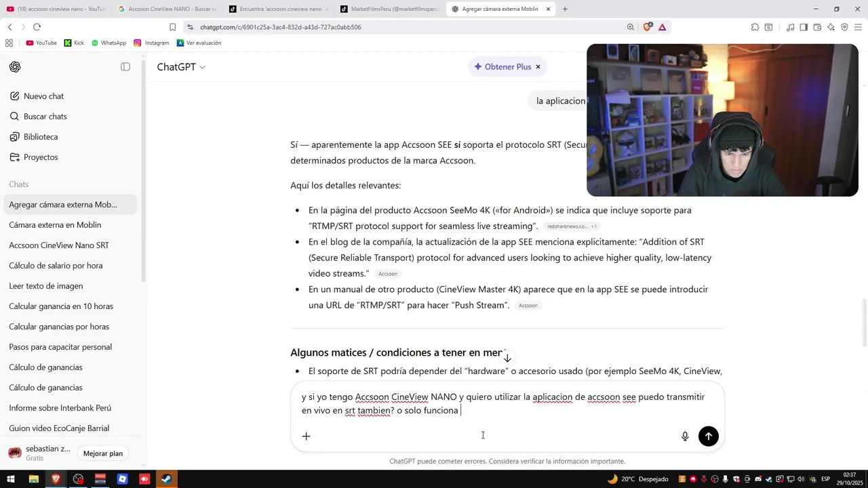Open the ChatGPT model dropdown
The height and width of the screenshot is (488, 868).
(181, 66)
